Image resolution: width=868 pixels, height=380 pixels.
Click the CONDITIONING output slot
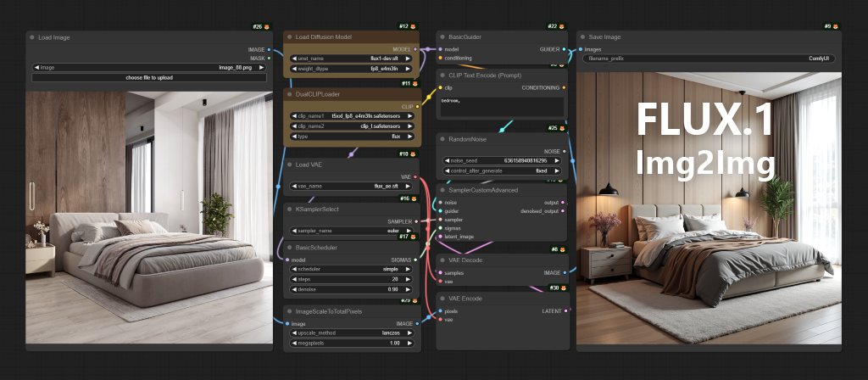tap(564, 87)
